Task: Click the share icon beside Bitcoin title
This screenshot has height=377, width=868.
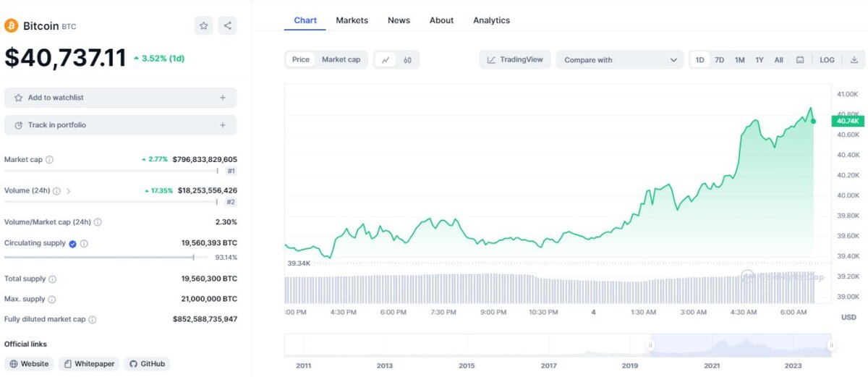Action: 227,26
